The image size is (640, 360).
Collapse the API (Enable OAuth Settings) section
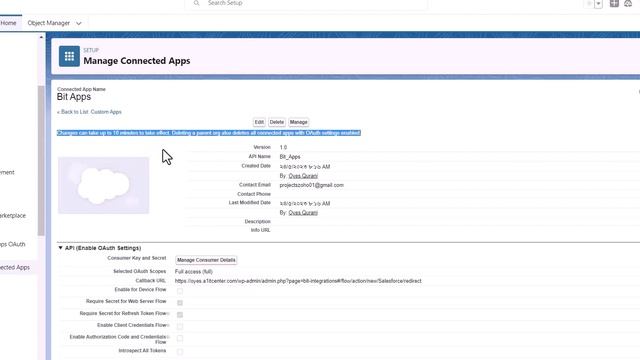click(60, 248)
